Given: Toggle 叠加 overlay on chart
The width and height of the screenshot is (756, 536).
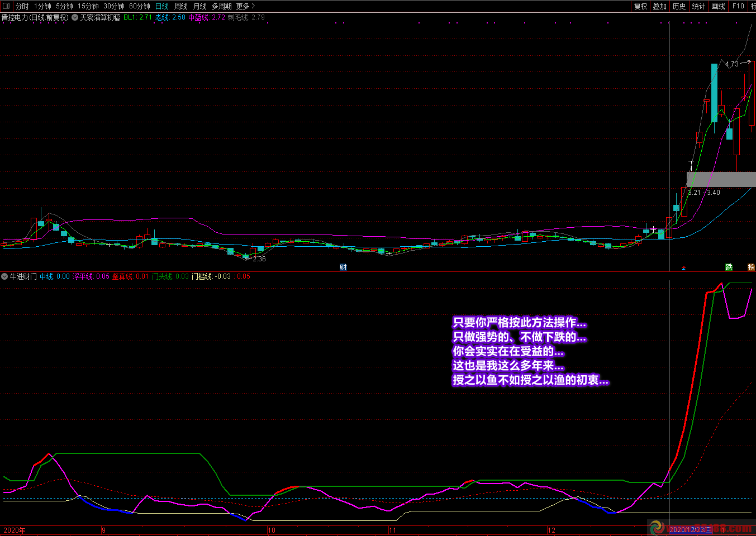Looking at the screenshot, I should (659, 6).
